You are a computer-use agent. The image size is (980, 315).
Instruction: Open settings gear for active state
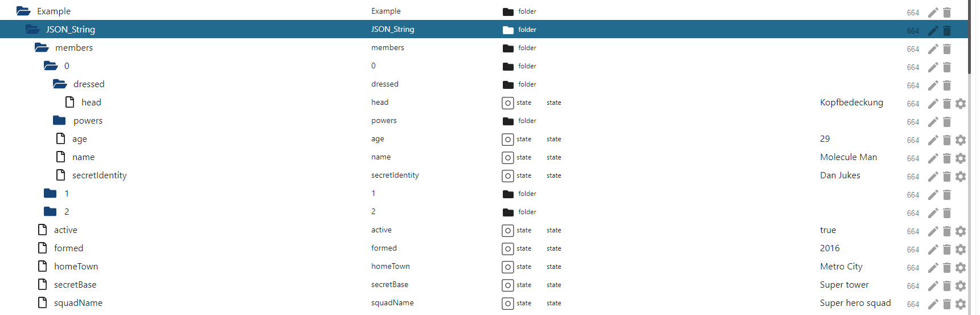[x=961, y=231]
